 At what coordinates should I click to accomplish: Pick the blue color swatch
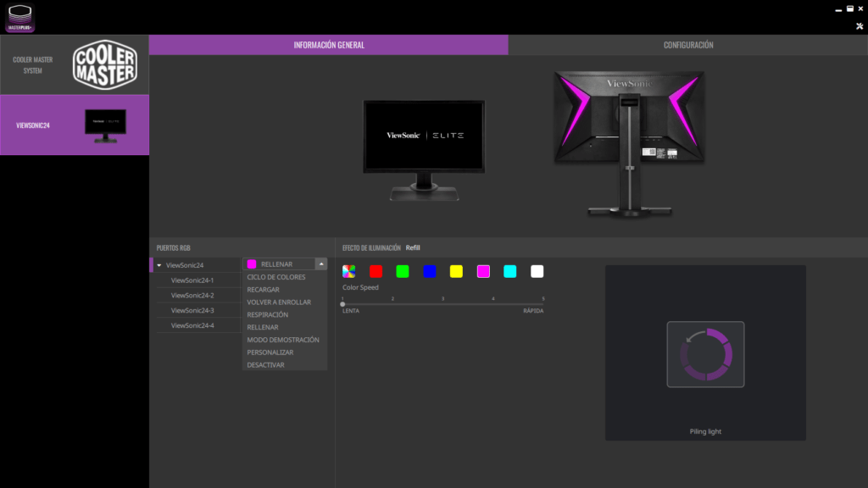(430, 271)
